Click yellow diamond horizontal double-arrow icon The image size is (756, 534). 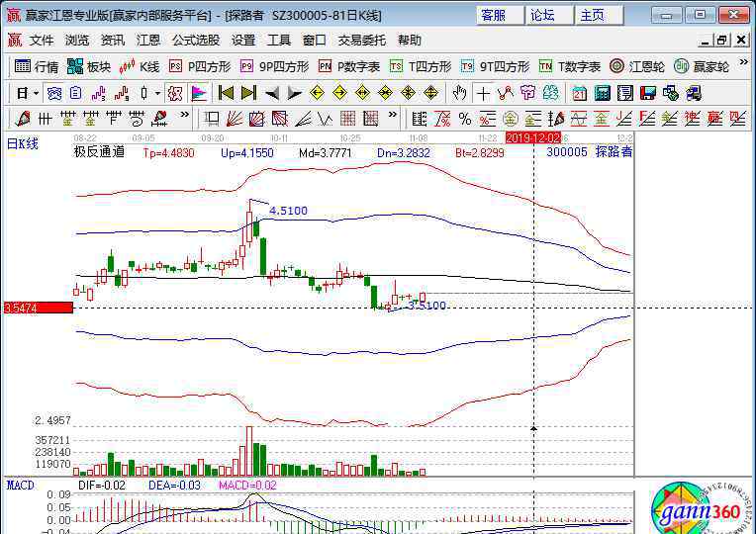(x=362, y=93)
